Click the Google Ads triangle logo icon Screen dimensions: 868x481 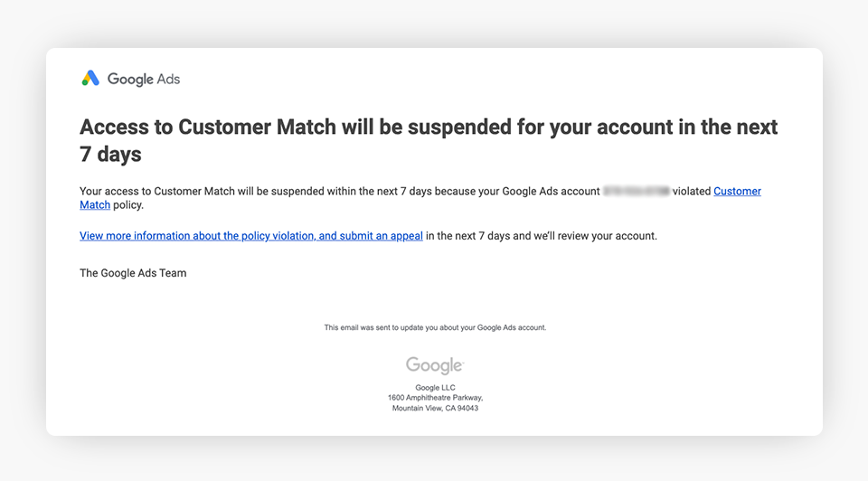point(90,79)
